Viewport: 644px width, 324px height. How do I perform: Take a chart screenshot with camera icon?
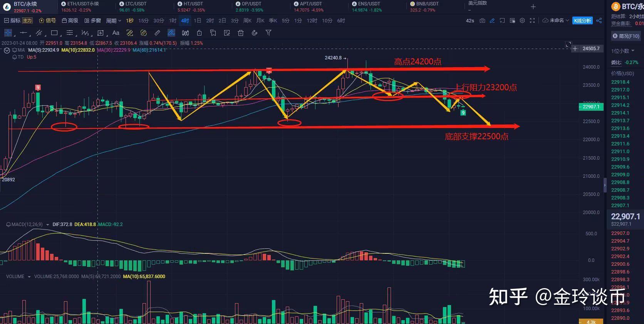point(482,20)
